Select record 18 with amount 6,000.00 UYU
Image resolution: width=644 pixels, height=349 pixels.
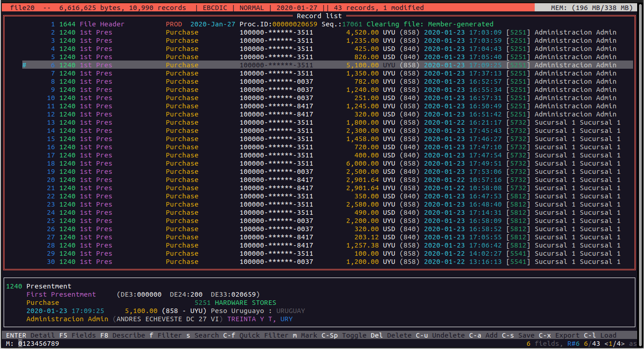[x=319, y=163]
